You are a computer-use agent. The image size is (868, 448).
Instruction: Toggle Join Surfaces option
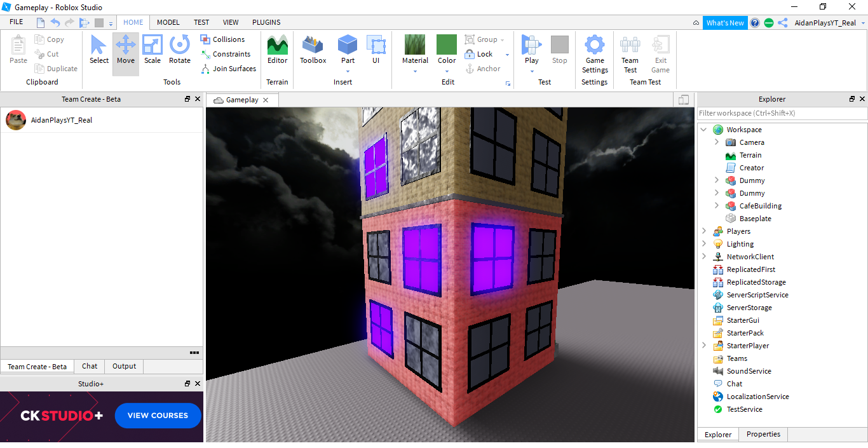pos(229,69)
